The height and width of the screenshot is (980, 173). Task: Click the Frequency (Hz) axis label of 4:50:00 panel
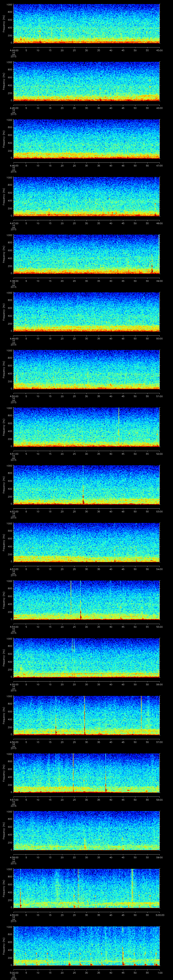[4, 369]
